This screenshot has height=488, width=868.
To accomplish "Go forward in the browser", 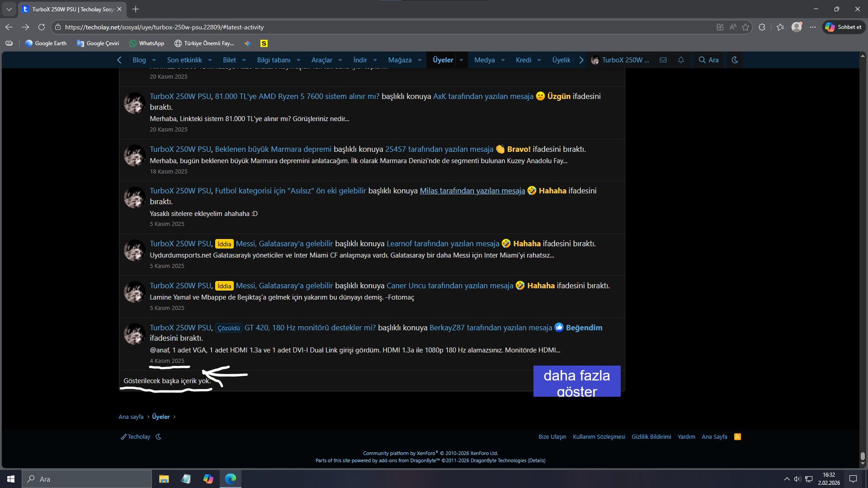I will pos(25,27).
